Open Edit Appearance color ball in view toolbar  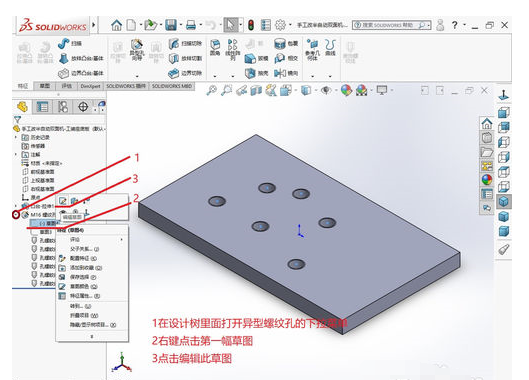(x=346, y=90)
